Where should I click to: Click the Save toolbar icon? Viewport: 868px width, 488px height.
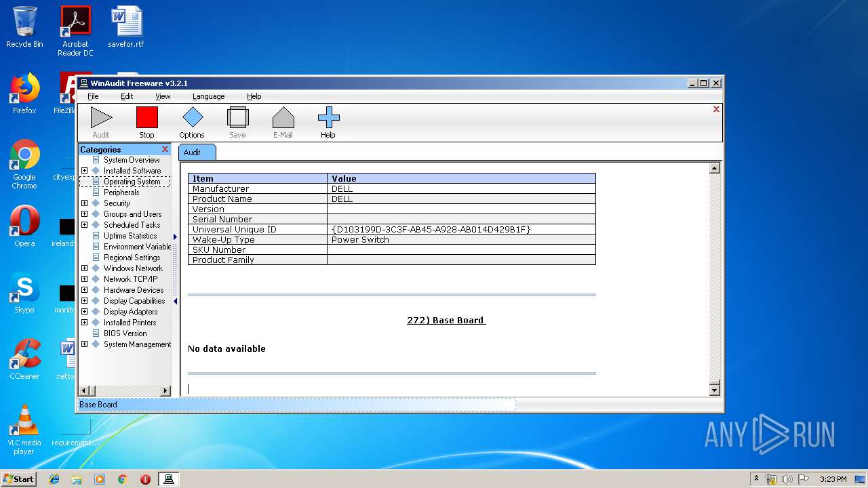238,117
